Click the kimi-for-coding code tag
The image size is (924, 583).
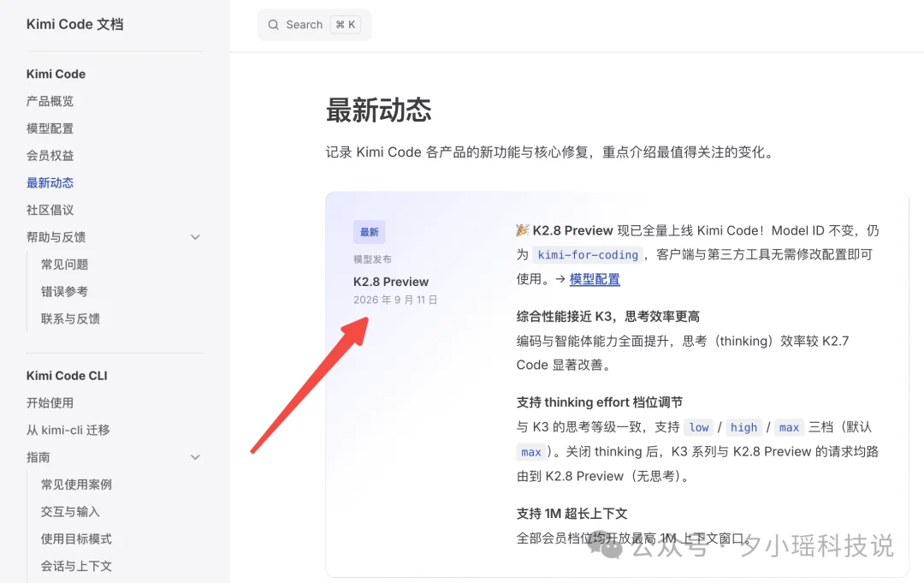[x=588, y=254]
